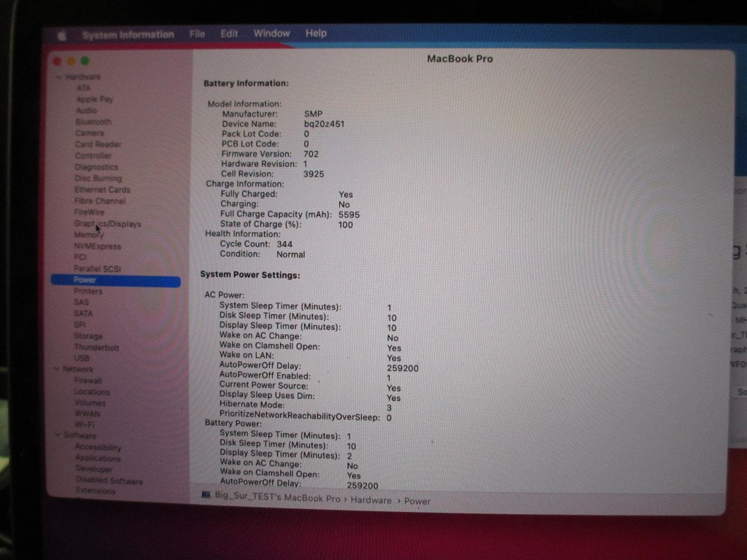Select Card Reader in the sidebar
Image resolution: width=747 pixels, height=560 pixels.
pos(98,144)
